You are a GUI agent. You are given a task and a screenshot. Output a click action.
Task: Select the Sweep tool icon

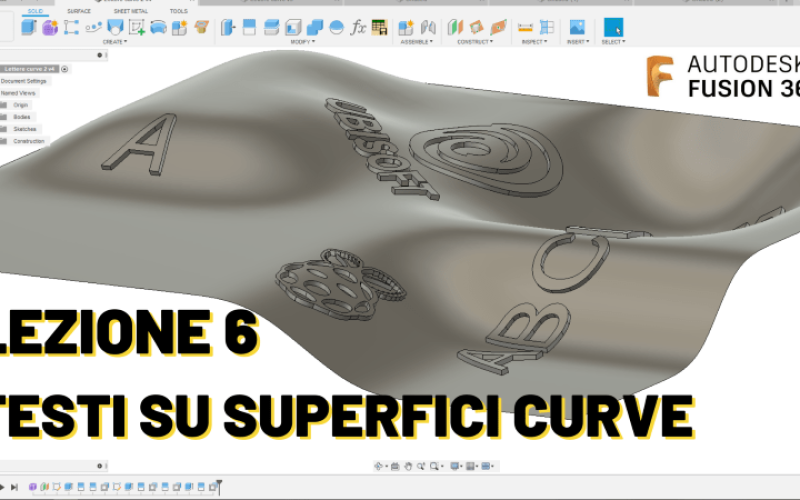click(x=93, y=27)
